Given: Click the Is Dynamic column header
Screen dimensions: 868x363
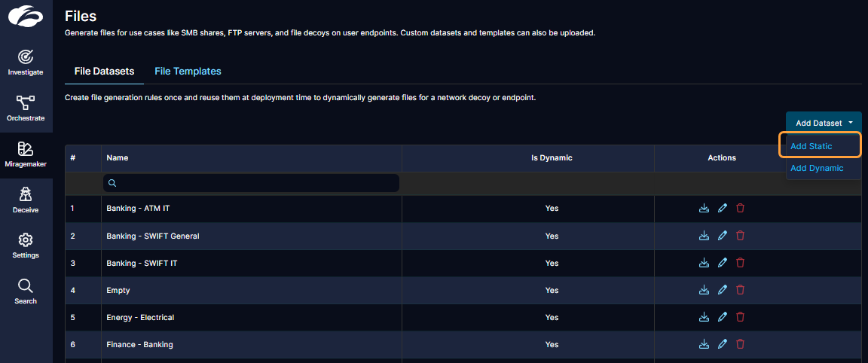Looking at the screenshot, I should coord(552,158).
